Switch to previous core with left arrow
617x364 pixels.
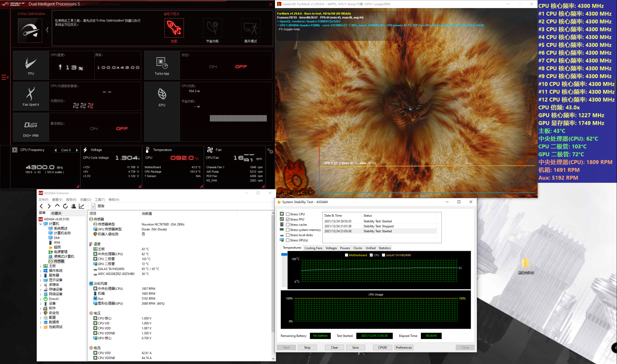point(56,150)
